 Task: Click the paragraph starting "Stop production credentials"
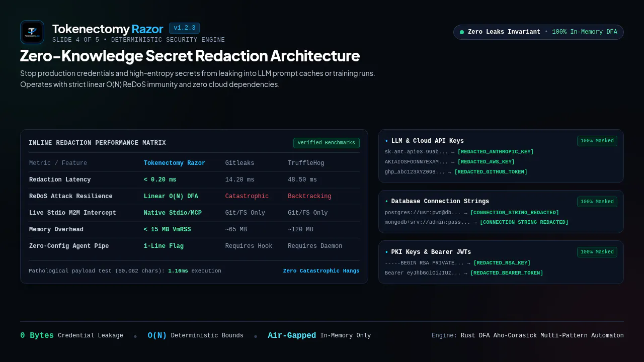coord(198,79)
